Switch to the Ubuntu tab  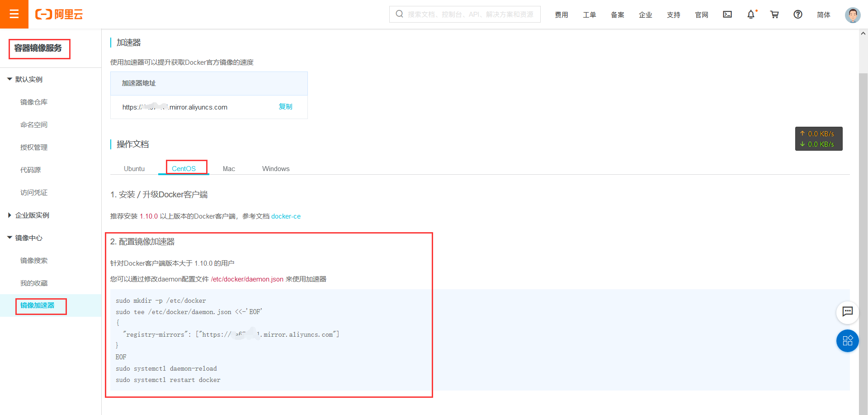[x=134, y=168]
